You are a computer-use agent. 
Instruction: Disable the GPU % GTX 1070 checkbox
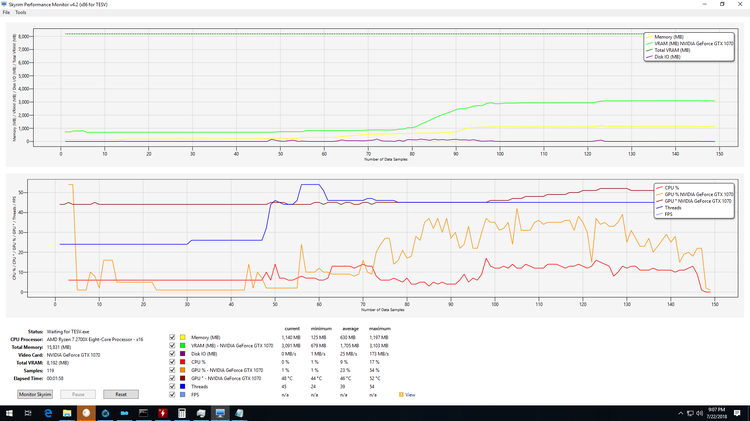(172, 370)
